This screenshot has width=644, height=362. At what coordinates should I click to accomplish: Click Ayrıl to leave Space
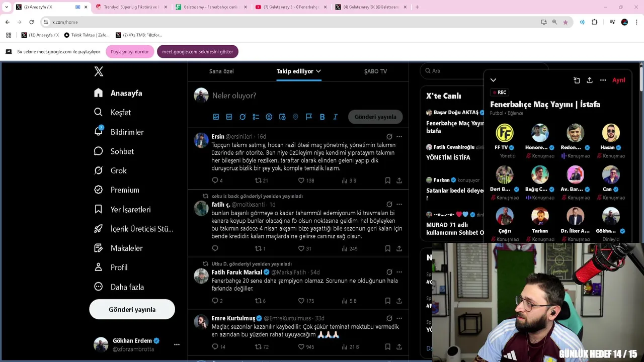pyautogui.click(x=618, y=80)
